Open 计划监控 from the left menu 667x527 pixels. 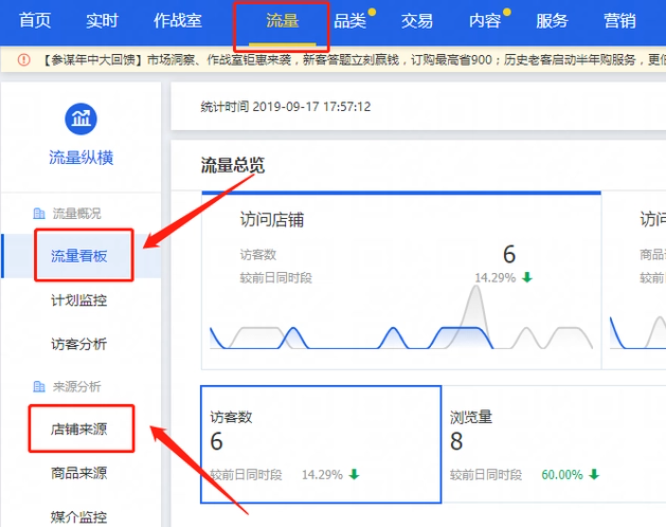[79, 300]
